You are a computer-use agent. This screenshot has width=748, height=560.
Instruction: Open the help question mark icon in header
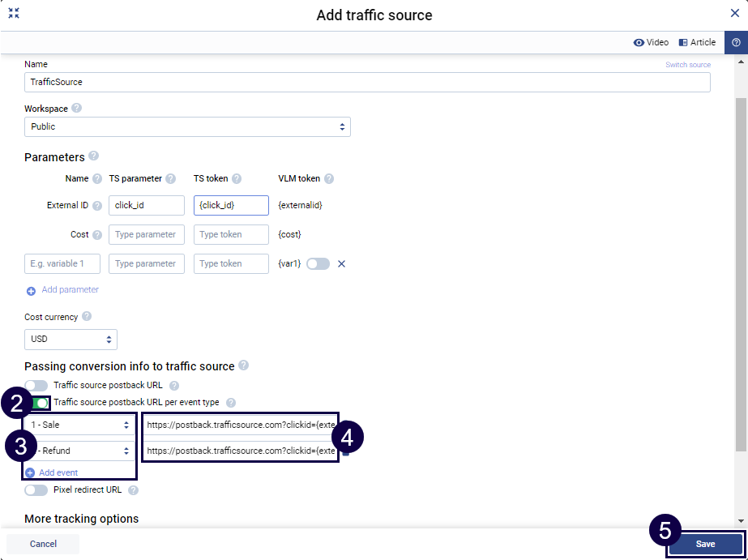tap(736, 43)
